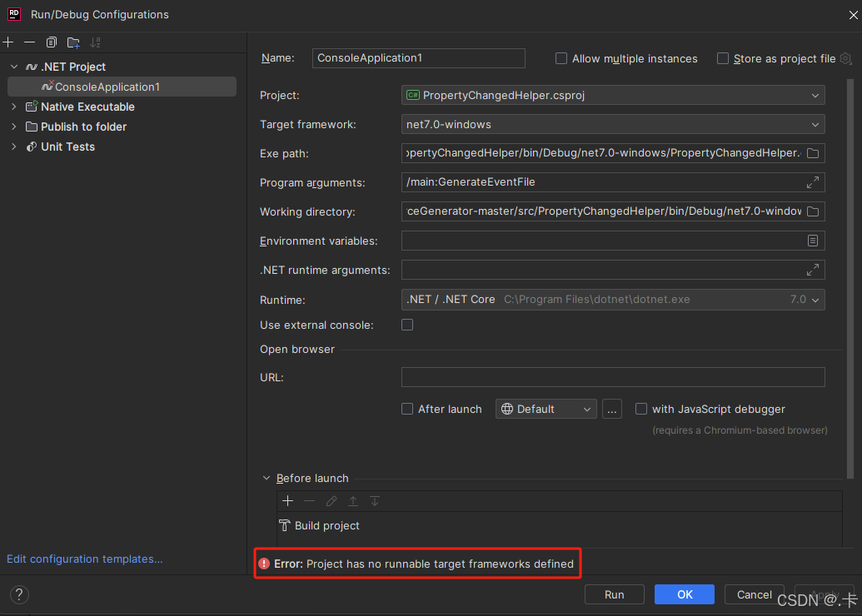Collapse the .NET Project tree node
862x616 pixels.
tap(14, 67)
